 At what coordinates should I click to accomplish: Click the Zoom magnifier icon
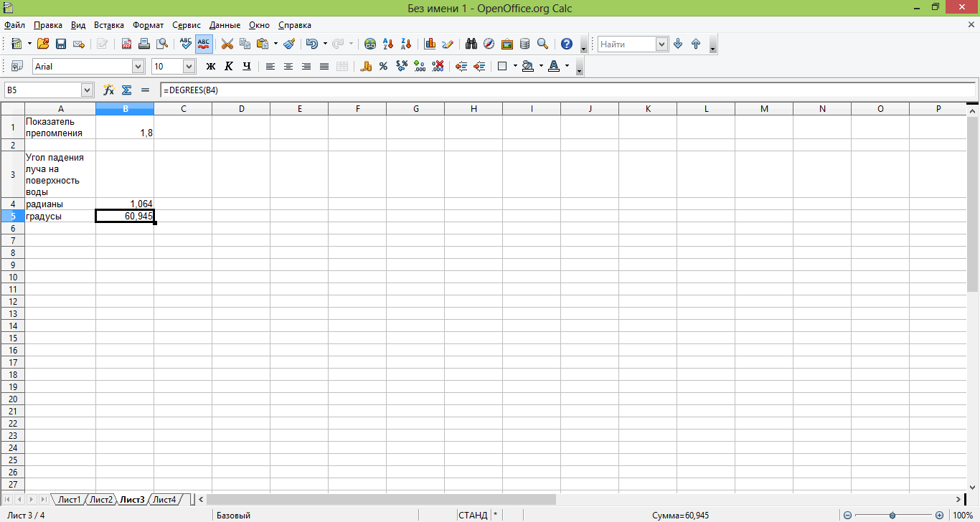[x=543, y=44]
